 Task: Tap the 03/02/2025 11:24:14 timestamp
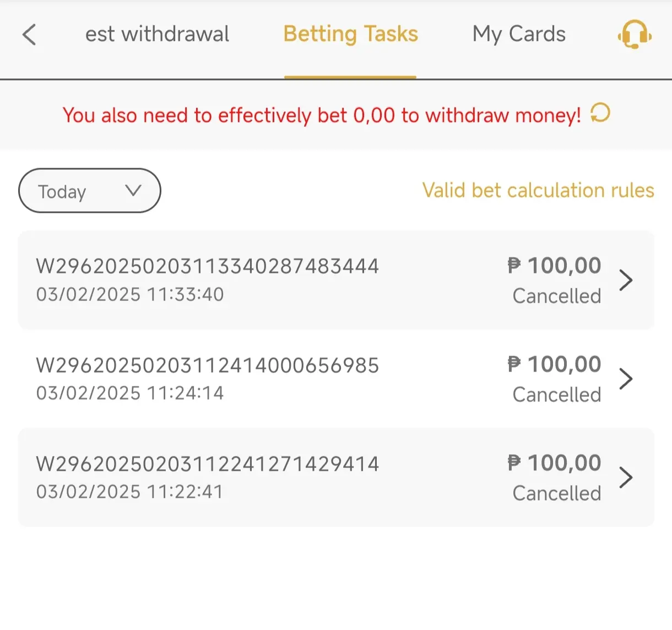tap(130, 393)
